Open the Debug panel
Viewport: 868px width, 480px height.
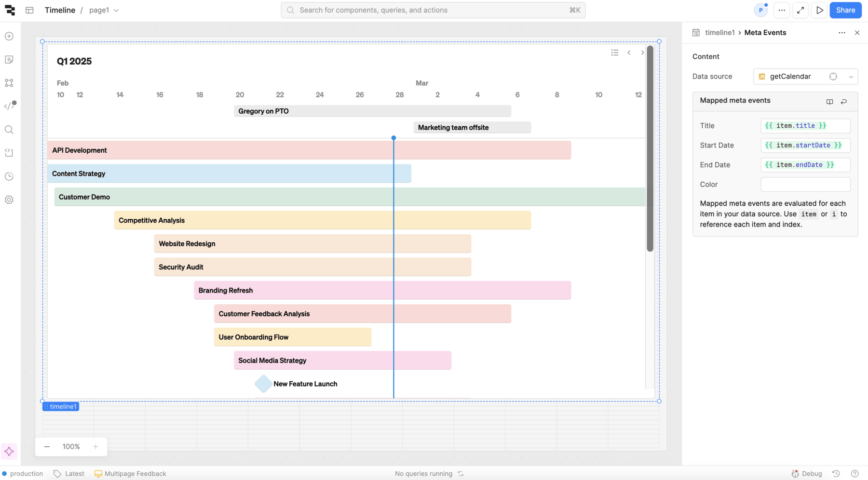807,474
